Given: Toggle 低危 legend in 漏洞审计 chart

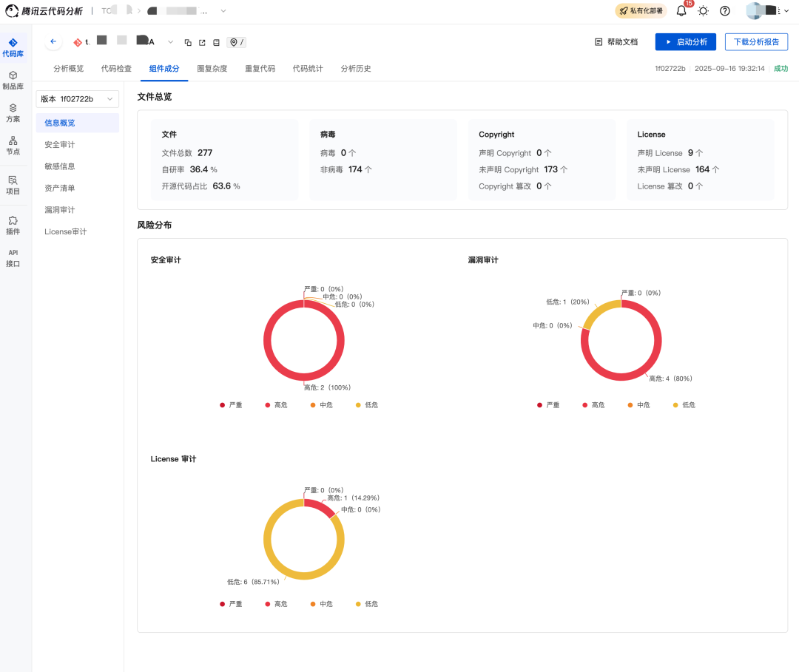Looking at the screenshot, I should (684, 404).
